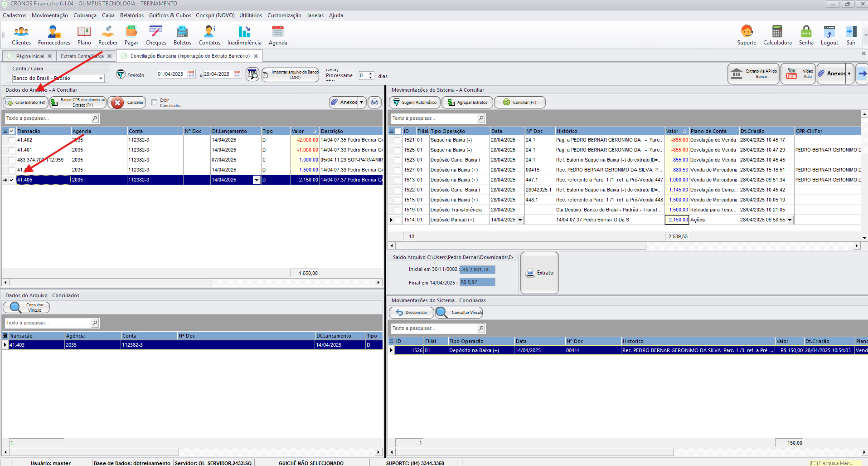The height and width of the screenshot is (466, 868).
Task: Open Dt.Lançamento dropdown in row 41.405
Action: [x=257, y=180]
